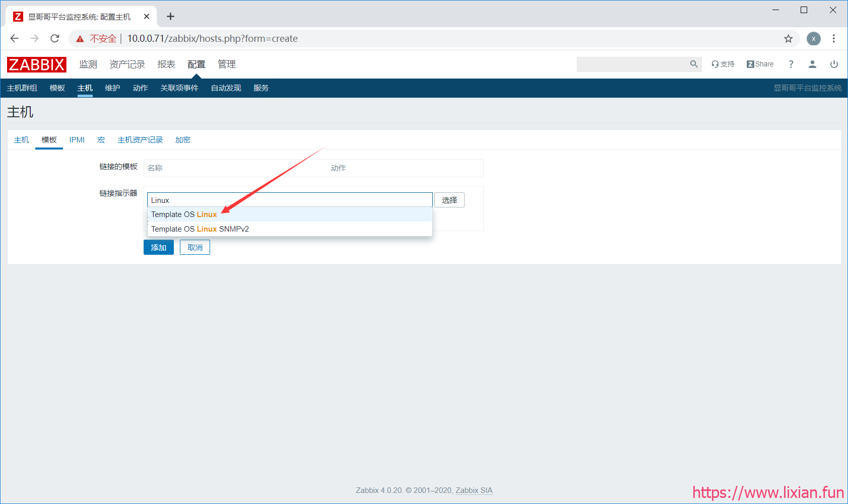Select Template OS Linux SNMPv2 suggestion
This screenshot has width=848, height=504.
[290, 229]
